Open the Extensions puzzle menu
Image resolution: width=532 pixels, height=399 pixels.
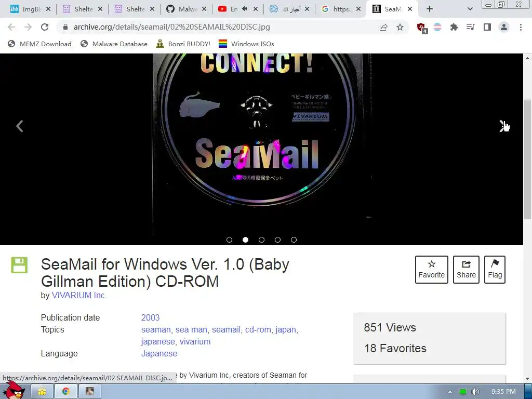click(454, 27)
